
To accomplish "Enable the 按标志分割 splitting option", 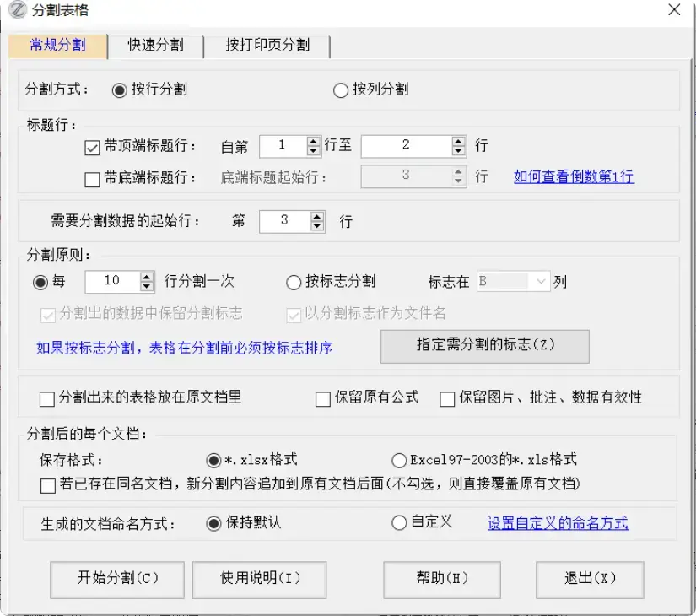I will coord(294,283).
